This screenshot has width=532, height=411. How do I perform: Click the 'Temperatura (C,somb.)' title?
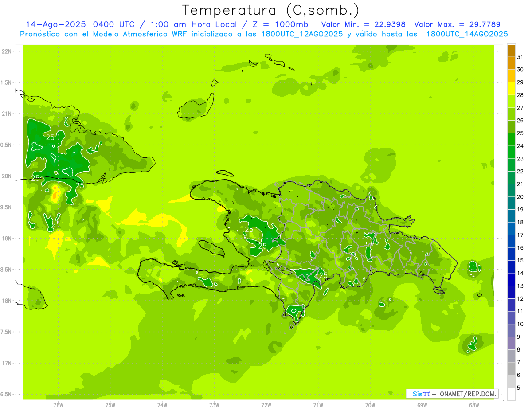(270, 10)
